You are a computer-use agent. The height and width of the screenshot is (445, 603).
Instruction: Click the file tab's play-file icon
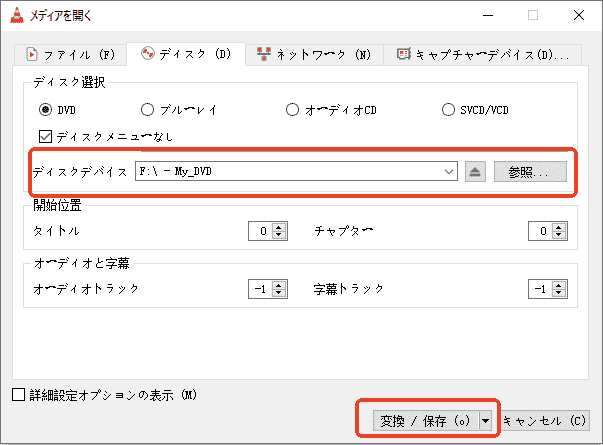tap(32, 54)
